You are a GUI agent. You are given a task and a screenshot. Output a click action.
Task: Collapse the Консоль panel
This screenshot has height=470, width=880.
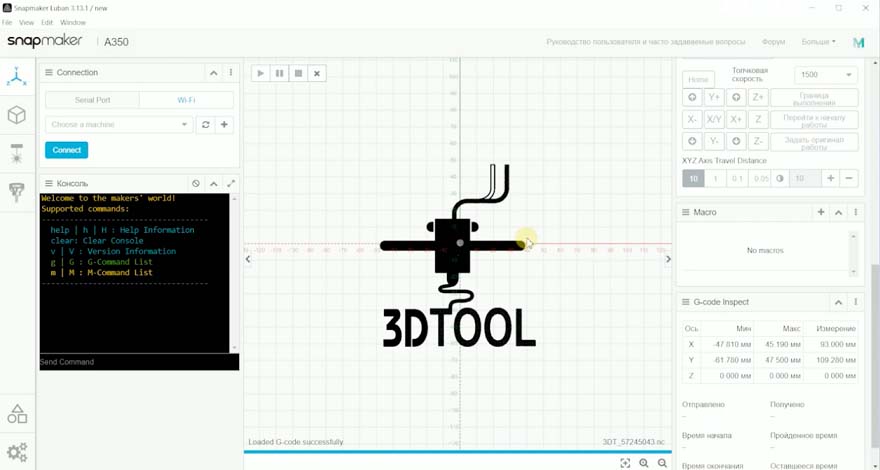point(213,184)
